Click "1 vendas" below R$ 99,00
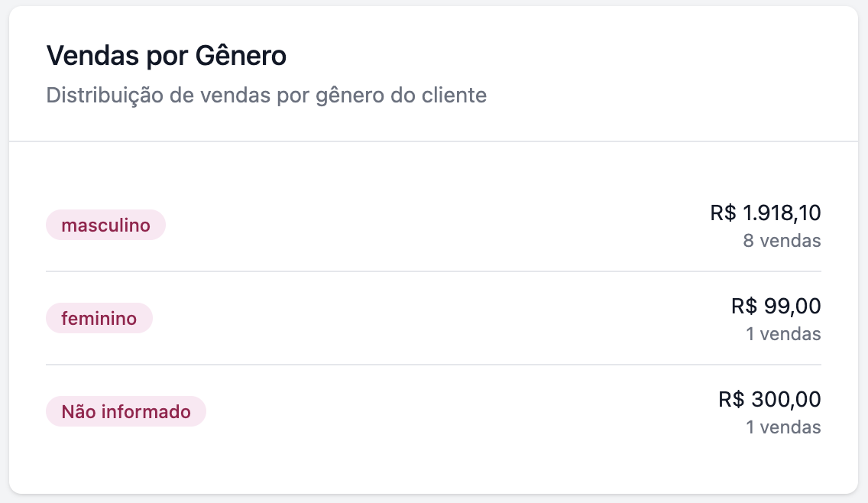 tap(783, 334)
